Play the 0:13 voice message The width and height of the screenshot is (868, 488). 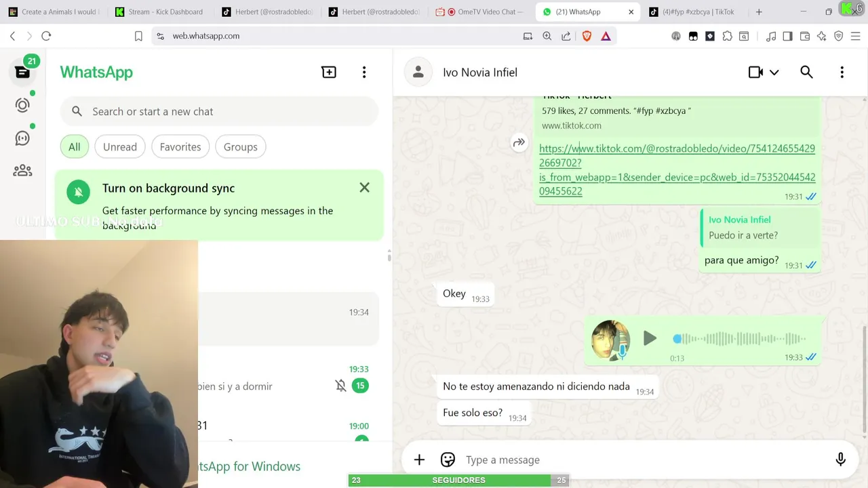click(x=650, y=338)
